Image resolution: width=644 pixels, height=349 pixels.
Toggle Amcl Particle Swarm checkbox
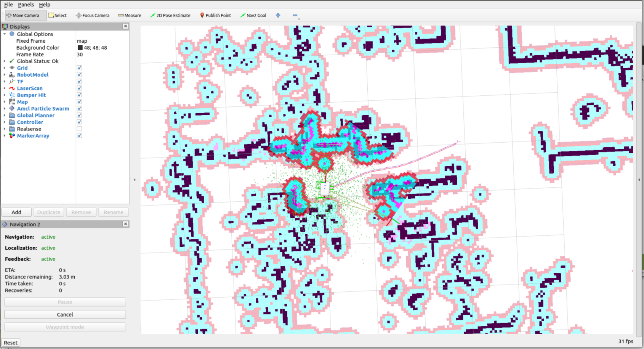79,108
